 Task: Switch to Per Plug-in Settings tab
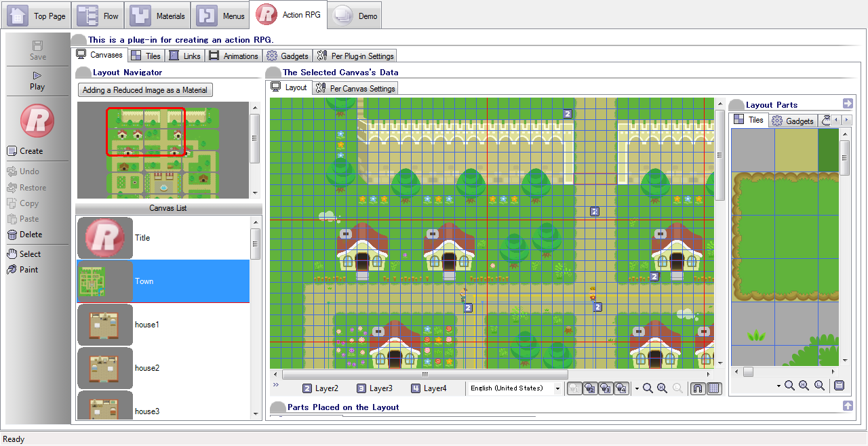coord(354,56)
